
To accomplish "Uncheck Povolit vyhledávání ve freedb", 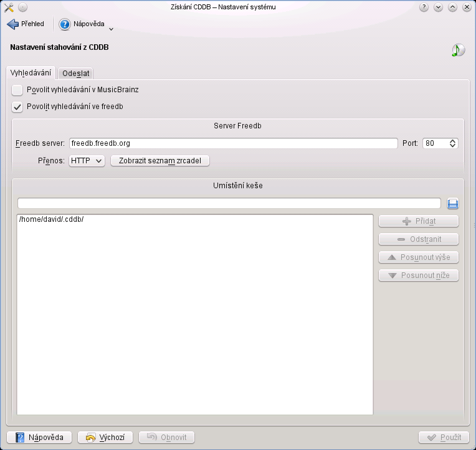I will pos(17,107).
